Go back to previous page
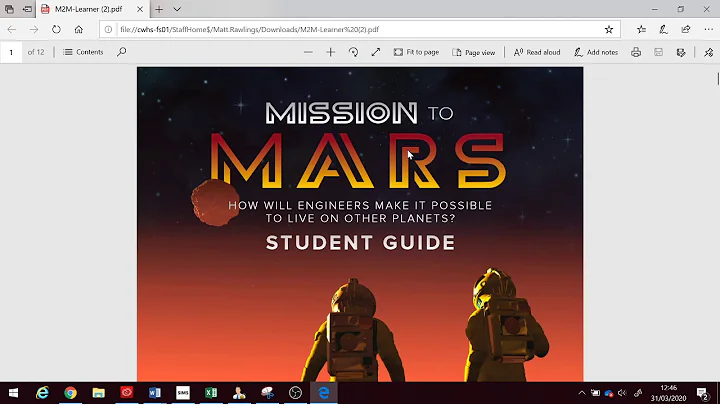720x404 pixels. click(x=11, y=29)
